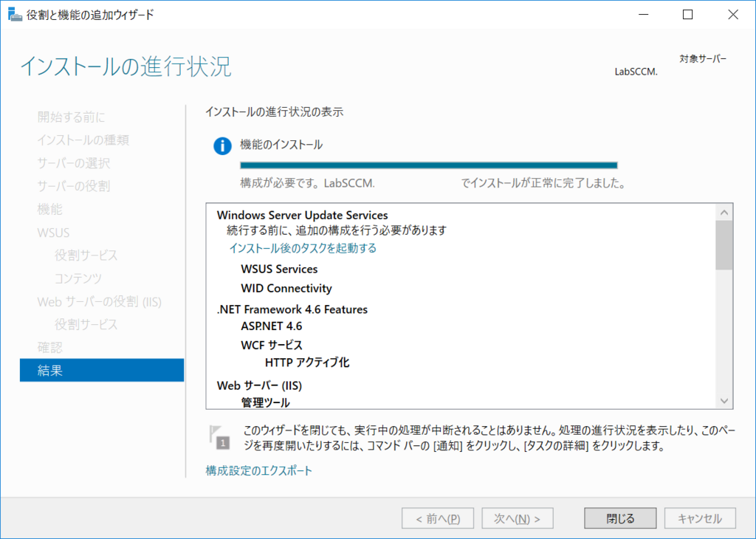Select サーバーの選択 step in sidebar

(x=74, y=163)
